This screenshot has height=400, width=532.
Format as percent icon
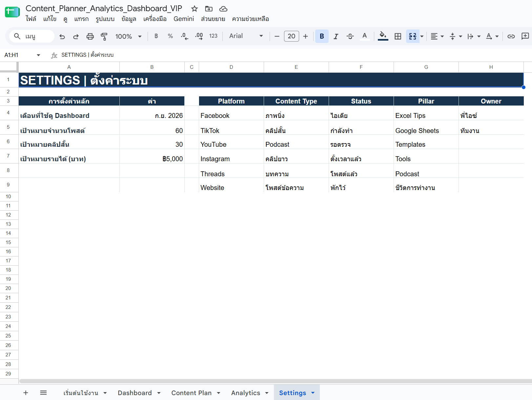pos(170,36)
